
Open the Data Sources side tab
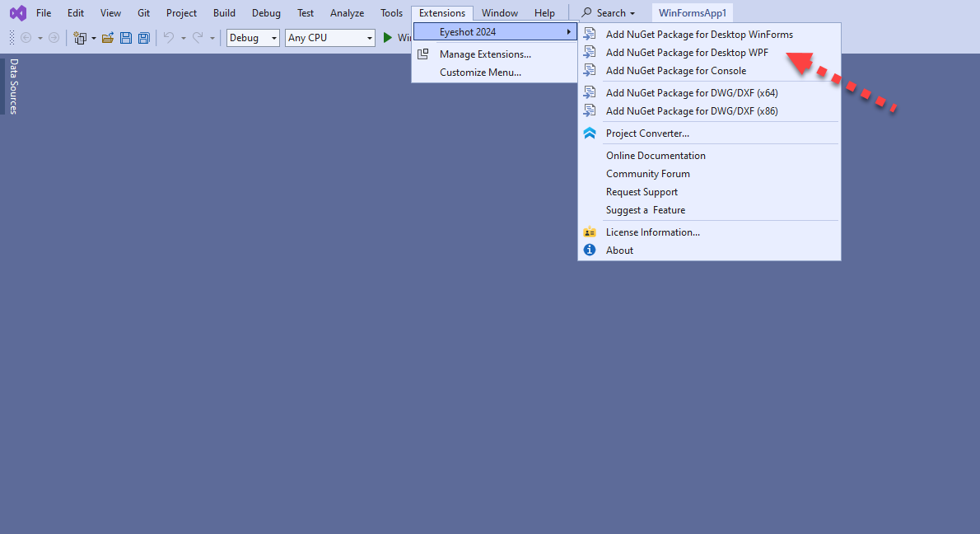pos(13,87)
